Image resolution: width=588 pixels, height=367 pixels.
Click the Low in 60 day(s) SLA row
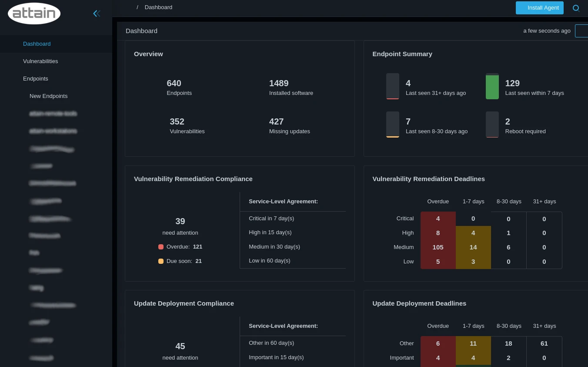(293, 261)
